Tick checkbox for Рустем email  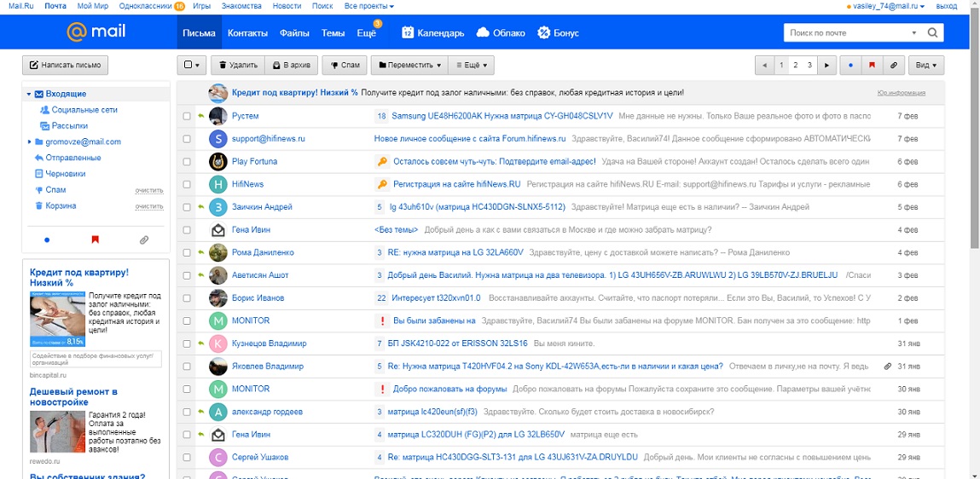point(187,116)
